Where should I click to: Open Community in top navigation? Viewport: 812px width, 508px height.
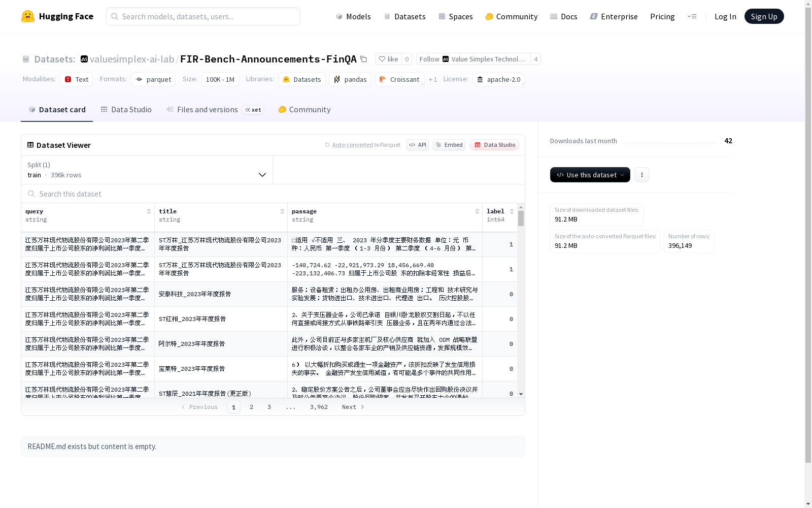click(x=511, y=16)
